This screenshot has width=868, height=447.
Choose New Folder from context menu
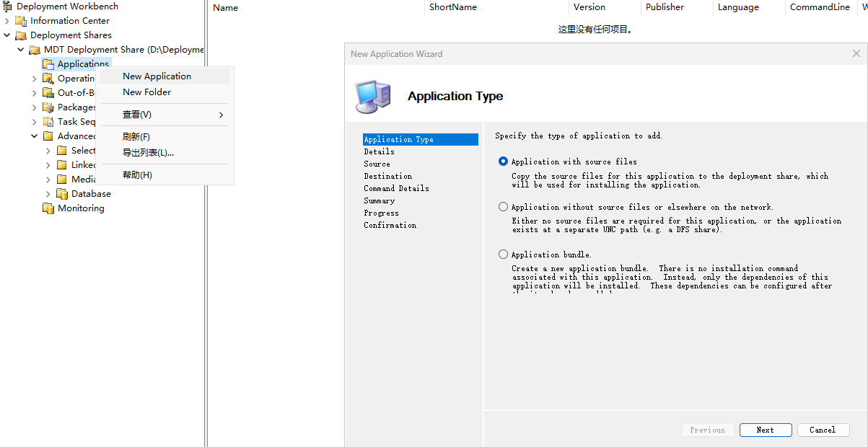pyautogui.click(x=146, y=92)
